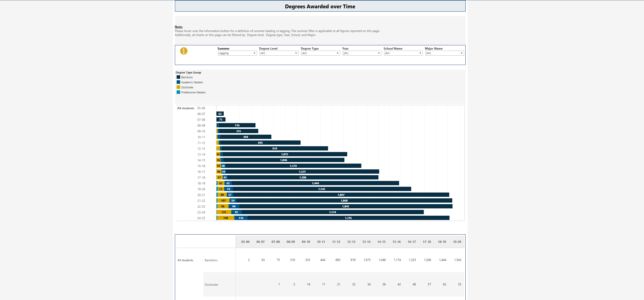The width and height of the screenshot is (644, 300).
Task: Click the 63 bar for 06-07
Action: (220, 114)
